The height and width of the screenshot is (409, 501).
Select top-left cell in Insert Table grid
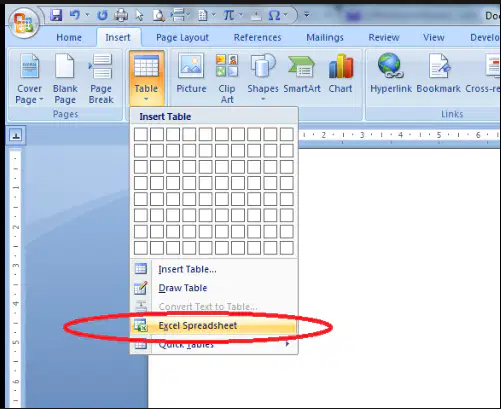click(x=141, y=135)
